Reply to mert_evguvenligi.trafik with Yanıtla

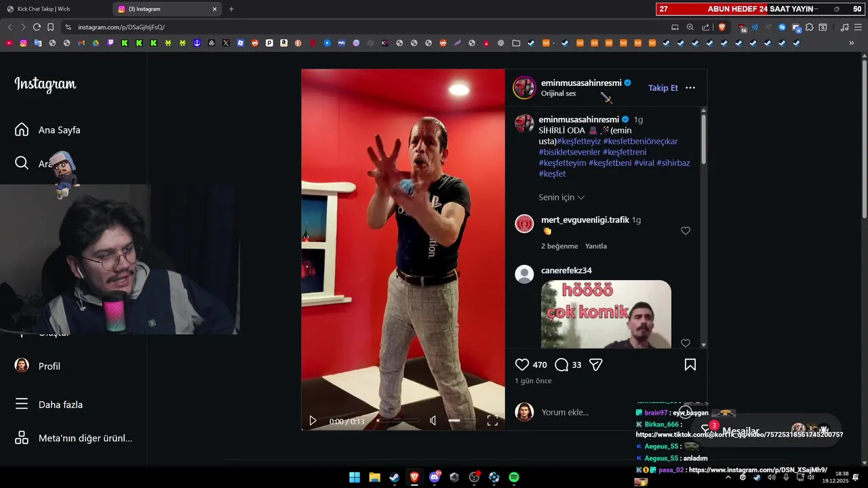pyautogui.click(x=596, y=246)
